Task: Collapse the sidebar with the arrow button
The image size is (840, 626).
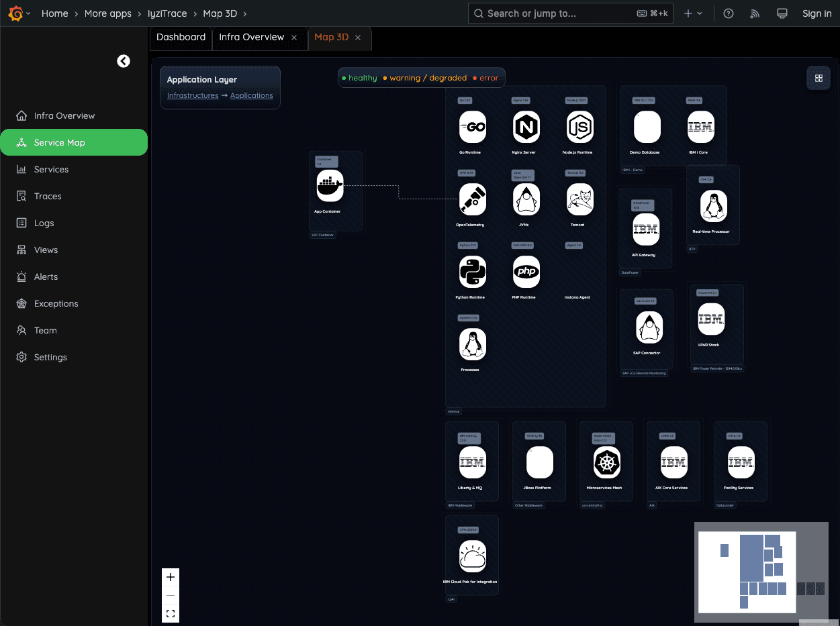Action: tap(124, 61)
